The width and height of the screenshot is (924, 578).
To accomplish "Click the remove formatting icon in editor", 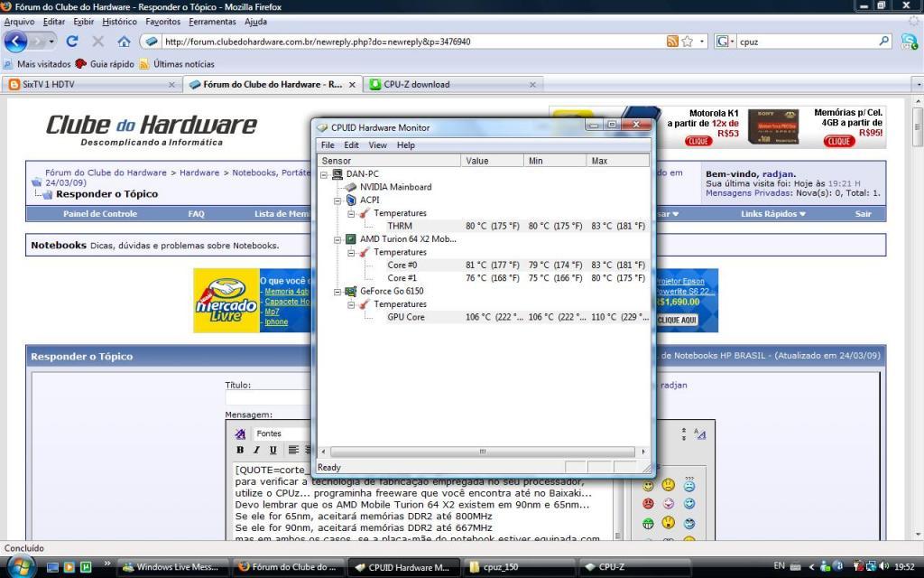I will [240, 434].
